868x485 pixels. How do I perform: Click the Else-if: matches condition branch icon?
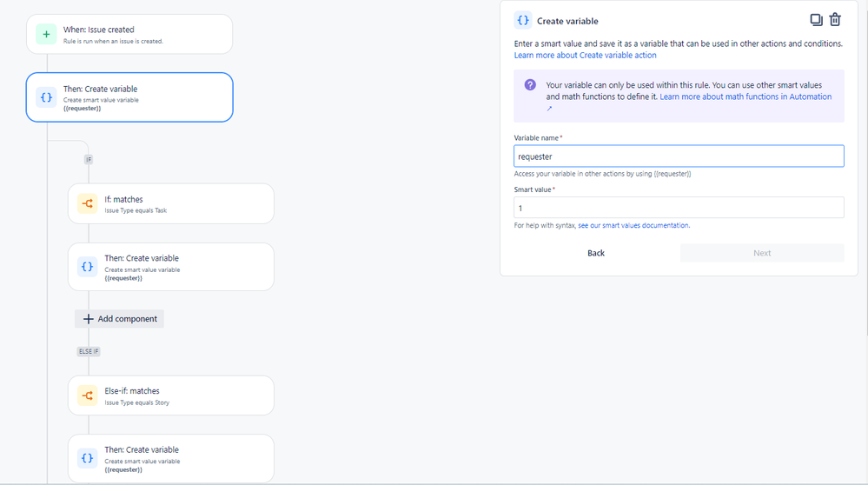[88, 395]
